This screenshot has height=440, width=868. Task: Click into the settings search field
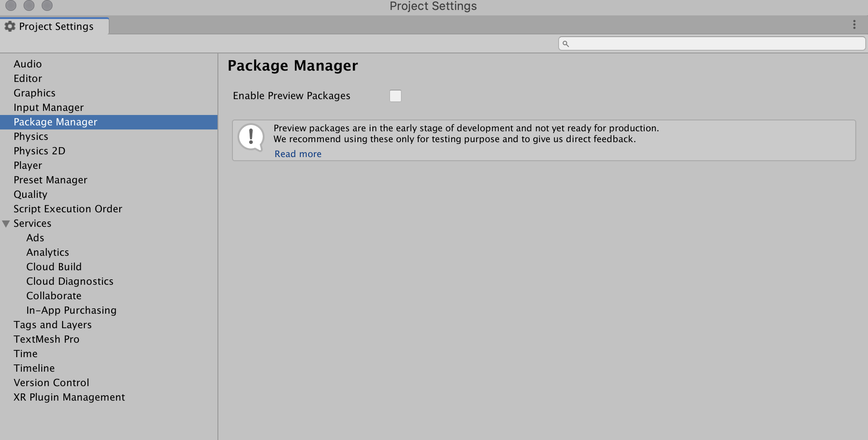[716, 44]
